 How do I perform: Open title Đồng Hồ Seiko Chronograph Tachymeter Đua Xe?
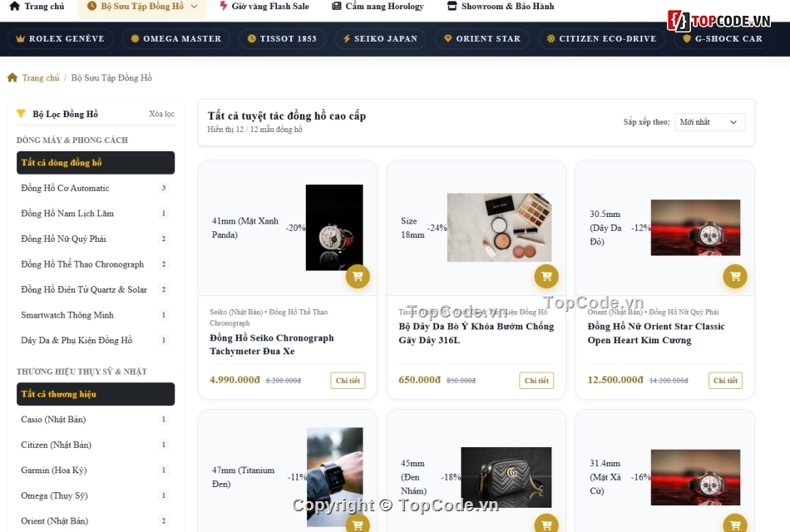[x=272, y=345]
